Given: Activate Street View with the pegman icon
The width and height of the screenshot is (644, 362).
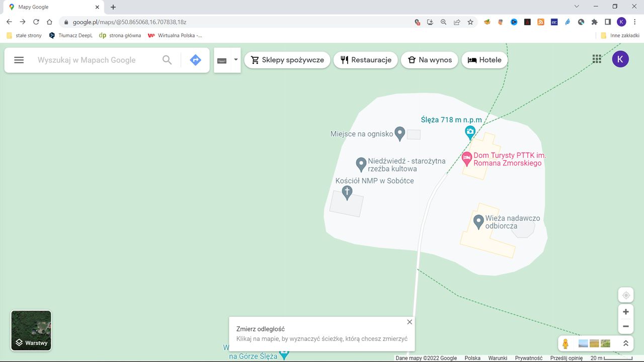Looking at the screenshot, I should coord(566,343).
